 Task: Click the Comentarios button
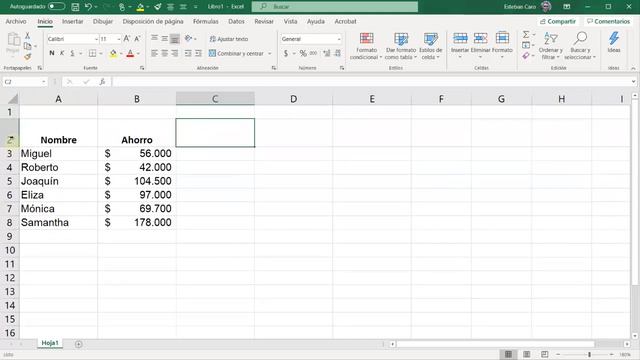(609, 21)
